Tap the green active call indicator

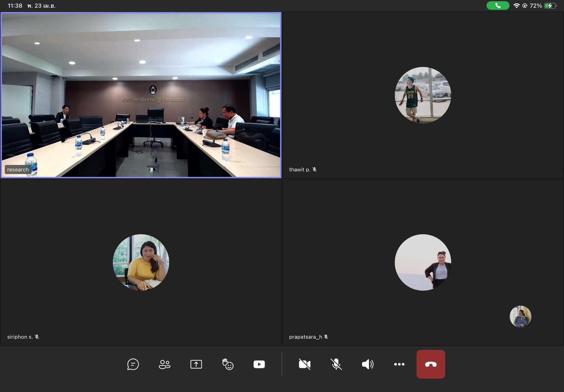click(497, 6)
